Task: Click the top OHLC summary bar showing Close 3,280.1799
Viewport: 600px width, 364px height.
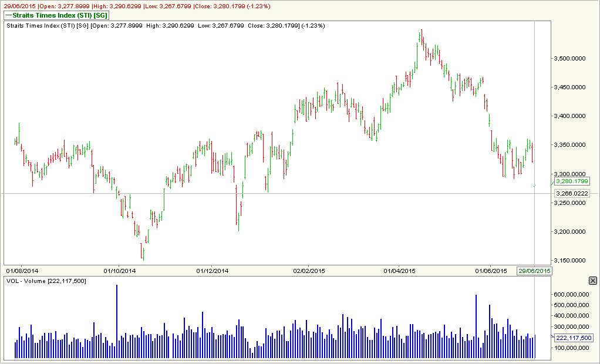Action: click(x=135, y=5)
